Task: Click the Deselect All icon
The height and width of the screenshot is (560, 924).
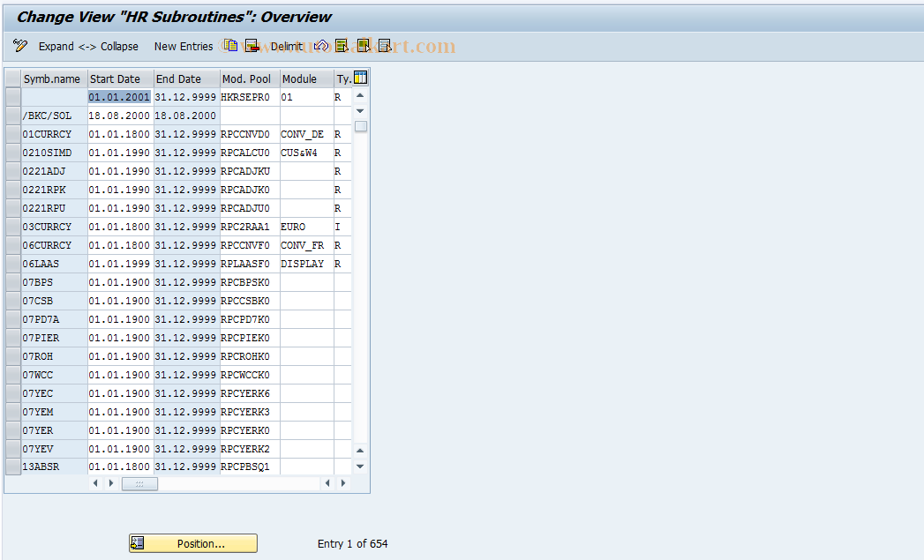Action: 385,45
